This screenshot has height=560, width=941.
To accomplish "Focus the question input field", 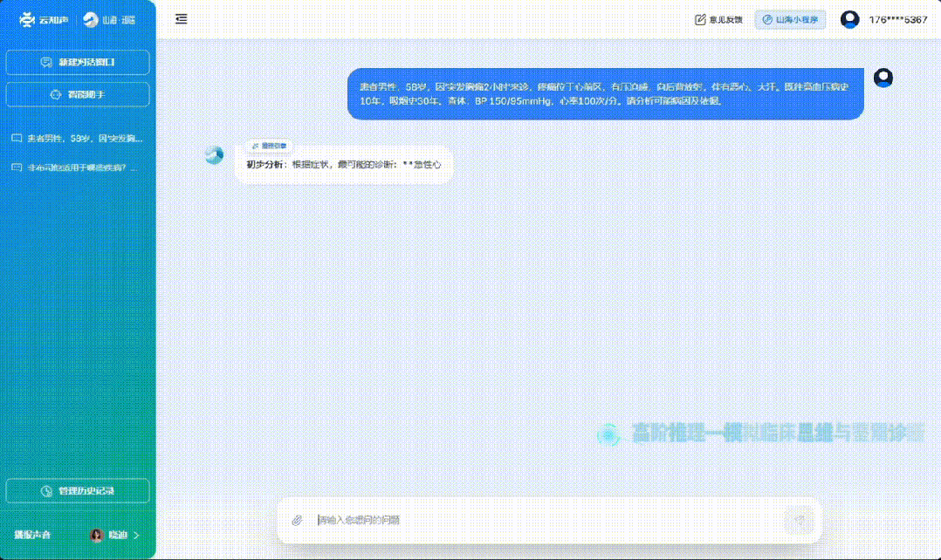I will click(x=541, y=520).
